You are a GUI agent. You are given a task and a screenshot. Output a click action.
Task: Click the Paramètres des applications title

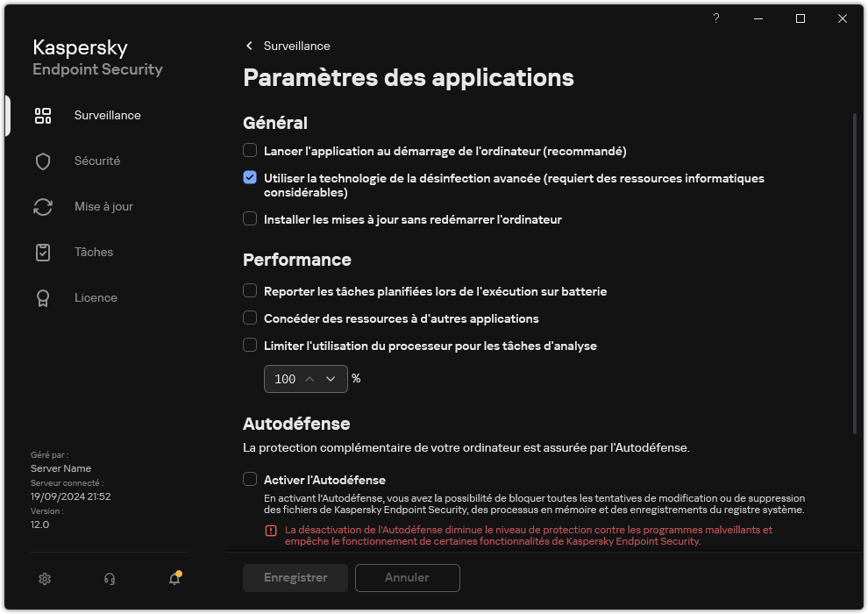coord(409,77)
